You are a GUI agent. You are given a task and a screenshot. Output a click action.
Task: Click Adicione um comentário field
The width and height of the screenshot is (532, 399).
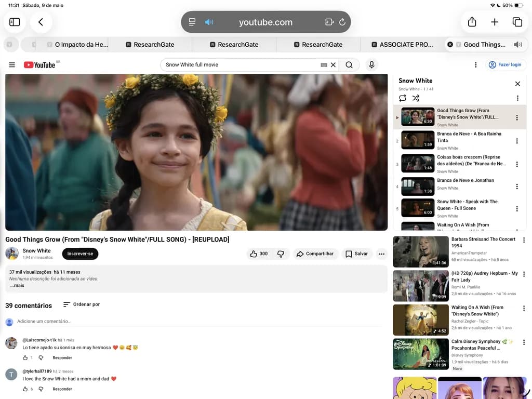[x=200, y=321]
